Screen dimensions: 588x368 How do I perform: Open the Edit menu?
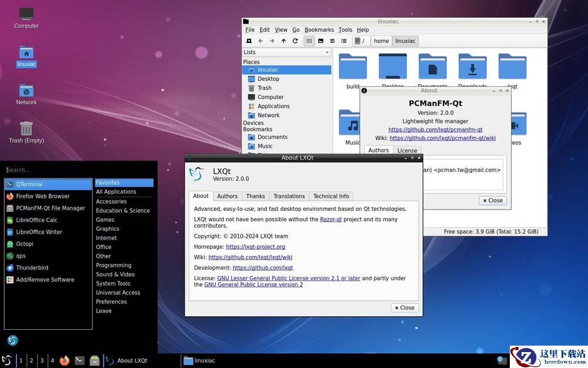tap(265, 29)
